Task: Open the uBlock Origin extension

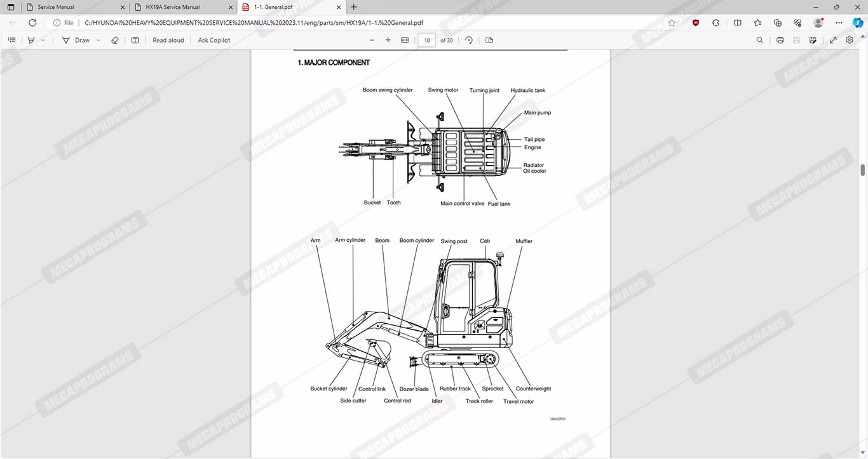Action: [x=696, y=23]
